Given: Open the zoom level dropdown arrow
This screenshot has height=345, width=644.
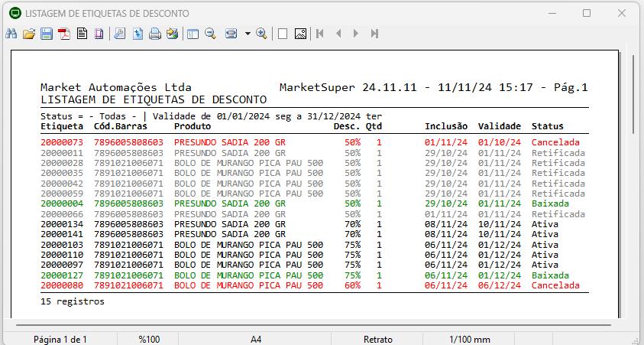Looking at the screenshot, I should point(248,34).
